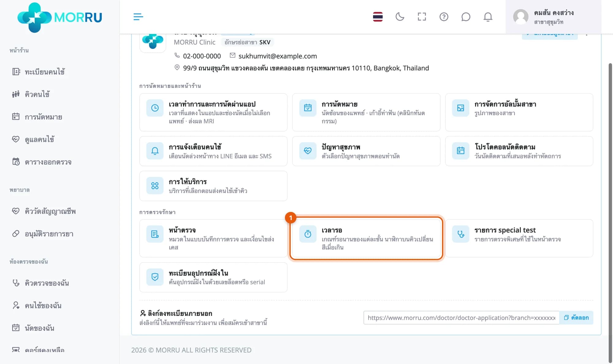Click image icon of การจัดการอัลบั้มสาขา card

[x=461, y=108]
